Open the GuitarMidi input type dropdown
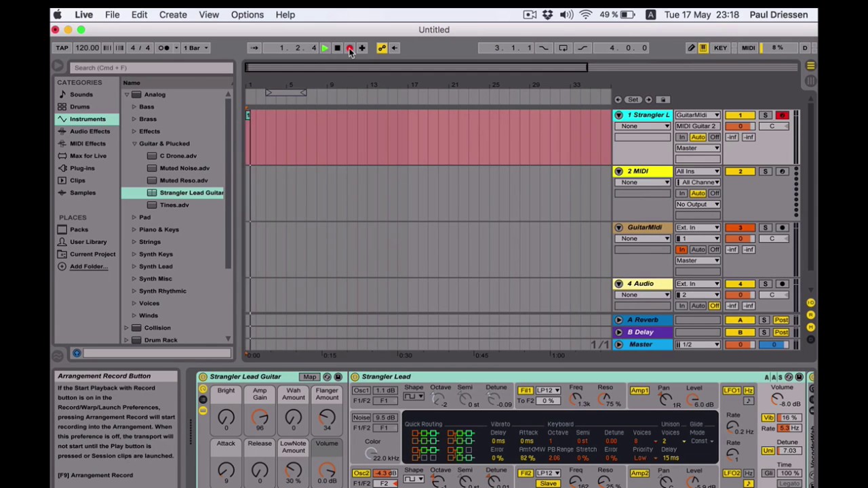The height and width of the screenshot is (488, 868). 698,228
